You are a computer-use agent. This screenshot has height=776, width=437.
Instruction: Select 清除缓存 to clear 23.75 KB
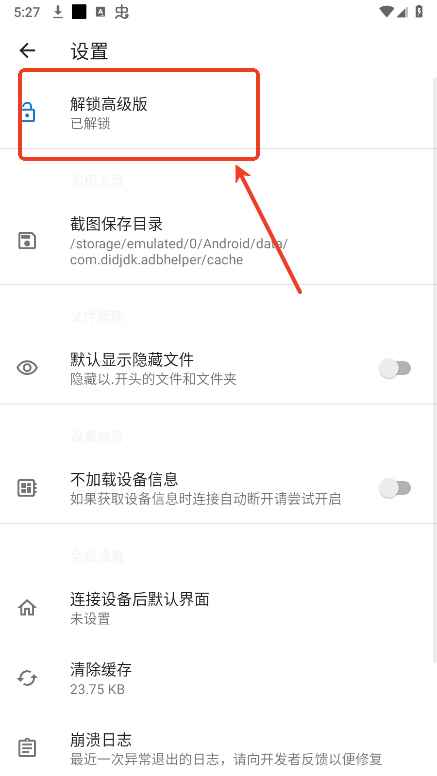[x=218, y=678]
